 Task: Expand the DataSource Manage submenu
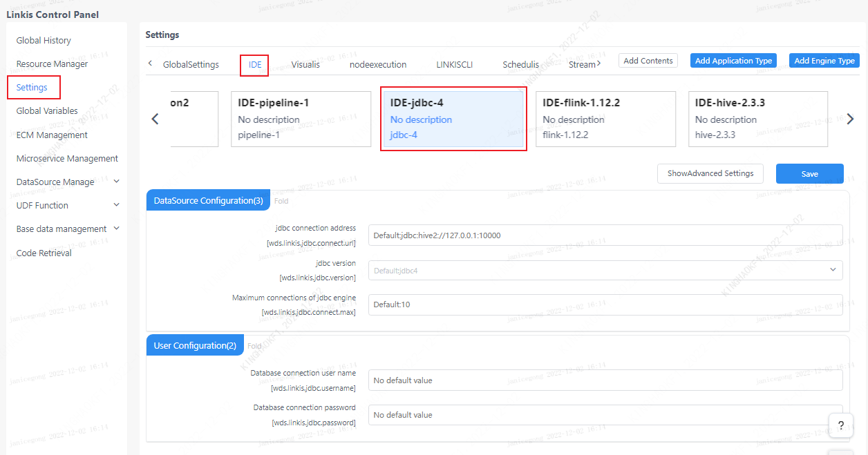pos(116,182)
